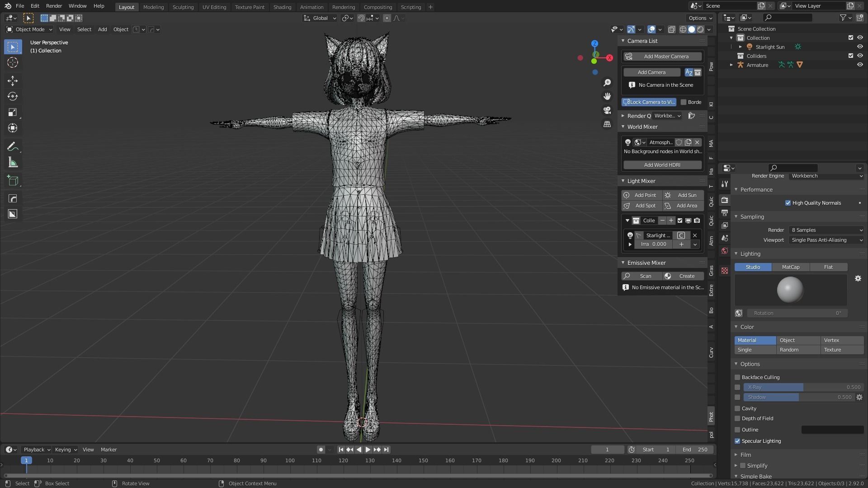This screenshot has width=868, height=488.
Task: Hide the Armature object in outliner
Action: [860, 65]
